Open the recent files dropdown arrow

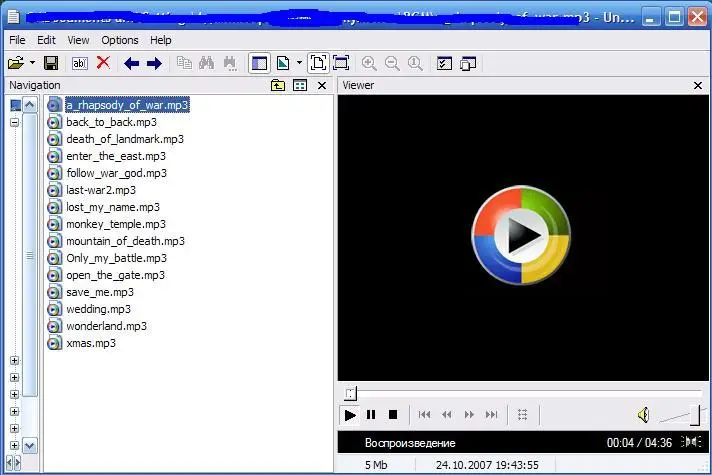point(32,63)
